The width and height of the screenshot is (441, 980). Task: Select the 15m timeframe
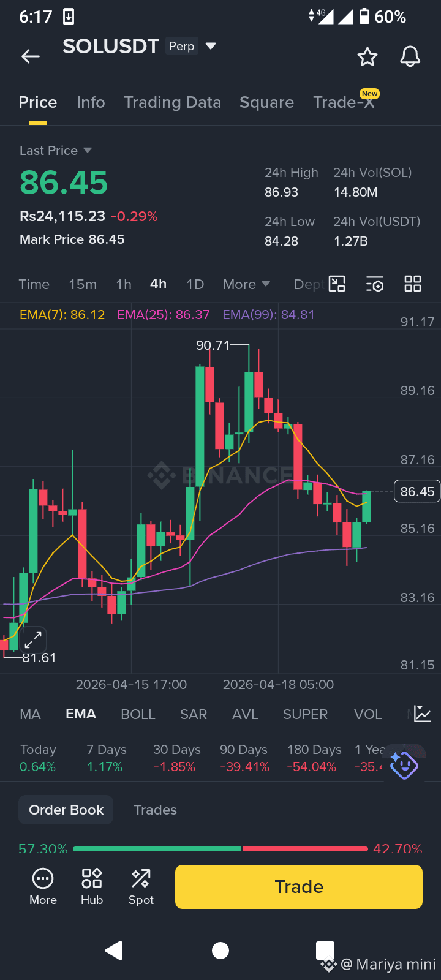tap(83, 284)
